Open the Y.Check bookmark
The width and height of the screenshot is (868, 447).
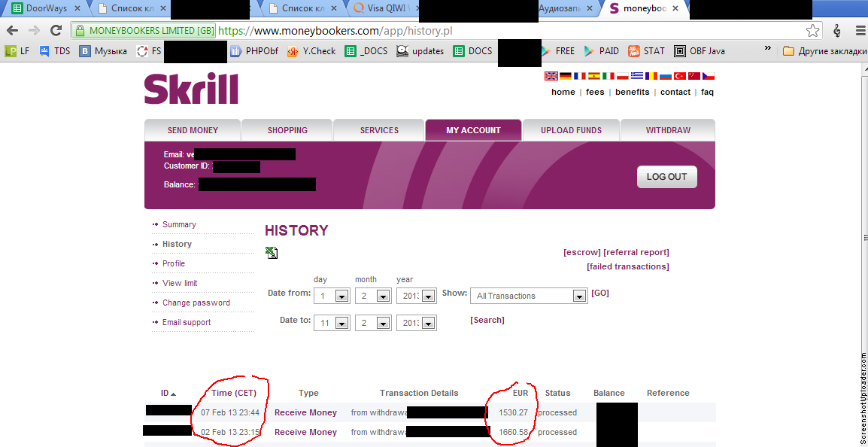coord(311,51)
